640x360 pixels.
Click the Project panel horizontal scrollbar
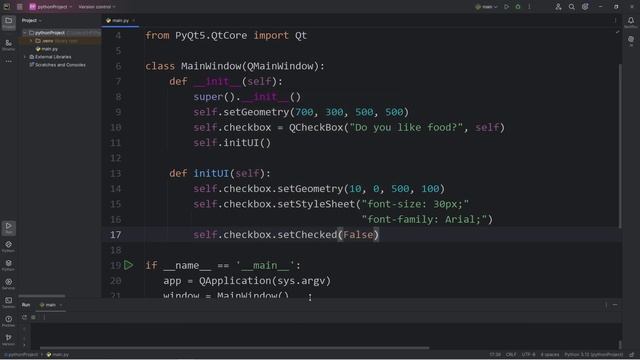(42, 296)
